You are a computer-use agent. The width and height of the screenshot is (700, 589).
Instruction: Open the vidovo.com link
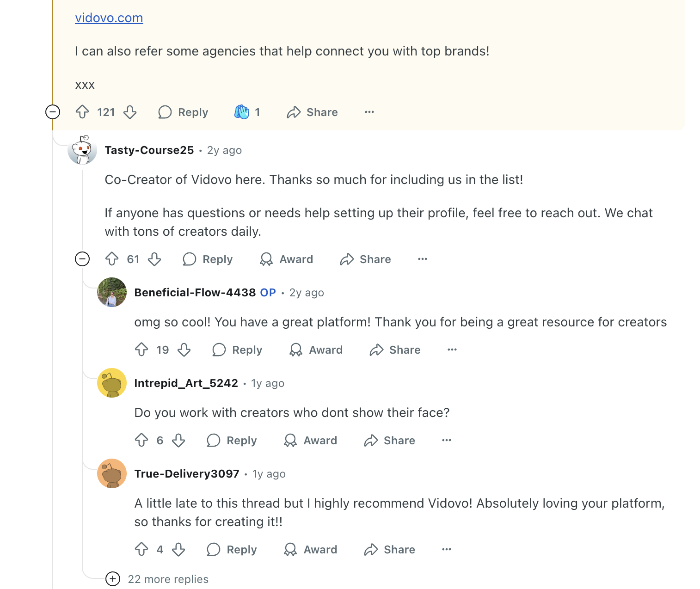pos(109,18)
